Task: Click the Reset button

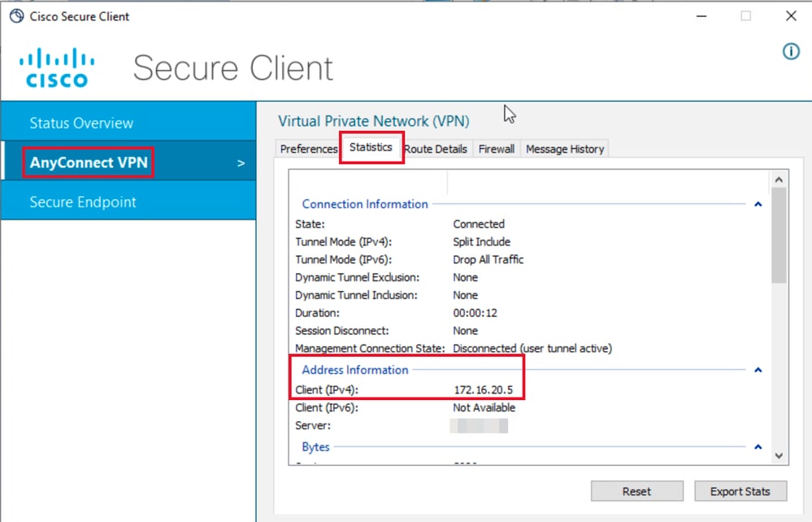Action: pos(637,491)
